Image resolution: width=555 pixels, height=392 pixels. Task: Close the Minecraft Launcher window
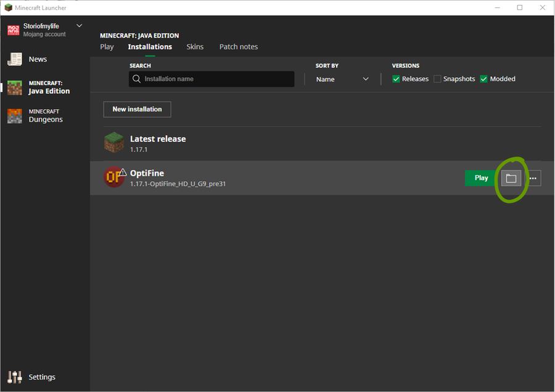pyautogui.click(x=542, y=7)
